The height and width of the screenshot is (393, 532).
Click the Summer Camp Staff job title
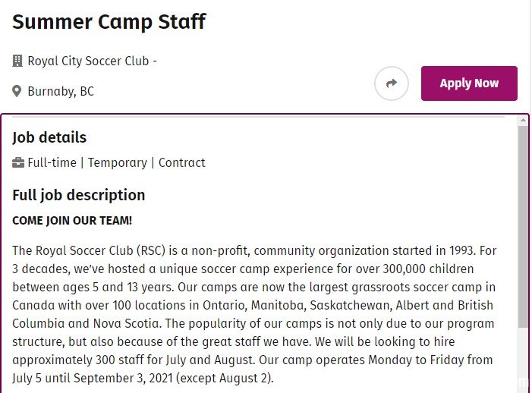pos(109,22)
